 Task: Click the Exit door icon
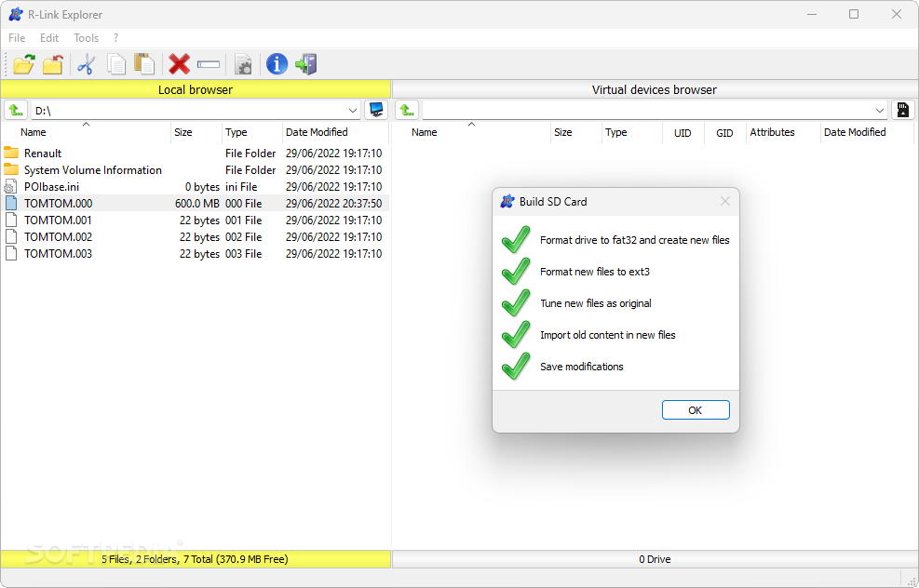click(x=306, y=64)
